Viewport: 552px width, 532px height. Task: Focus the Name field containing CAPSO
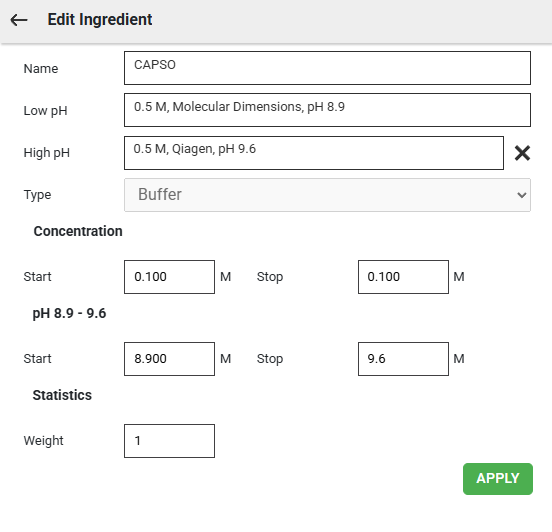[327, 68]
